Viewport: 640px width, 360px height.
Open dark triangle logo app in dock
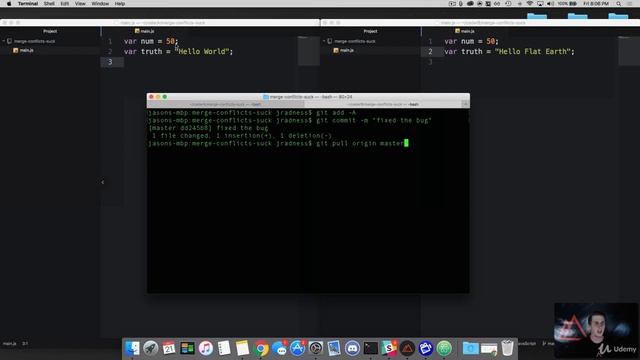click(407, 348)
